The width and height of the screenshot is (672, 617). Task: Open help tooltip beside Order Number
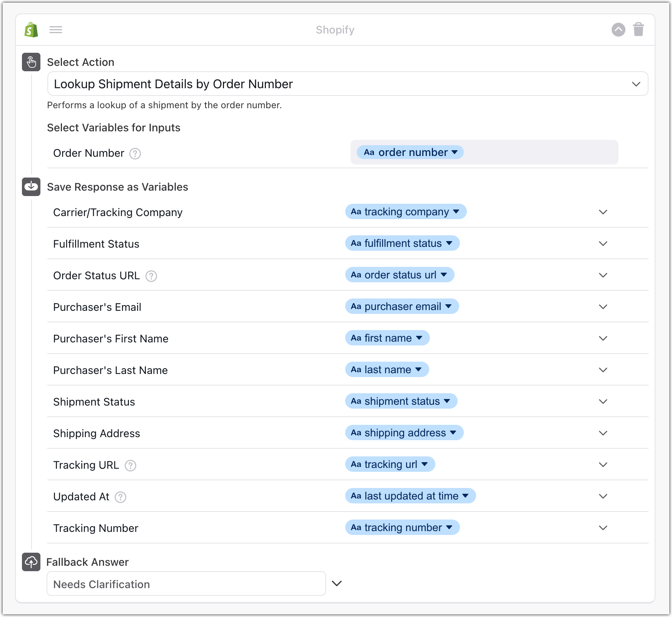tap(135, 154)
